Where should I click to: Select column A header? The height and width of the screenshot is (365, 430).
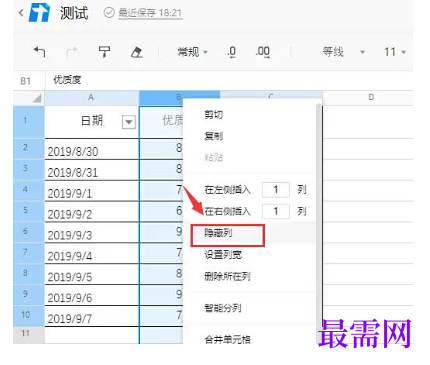click(x=92, y=98)
